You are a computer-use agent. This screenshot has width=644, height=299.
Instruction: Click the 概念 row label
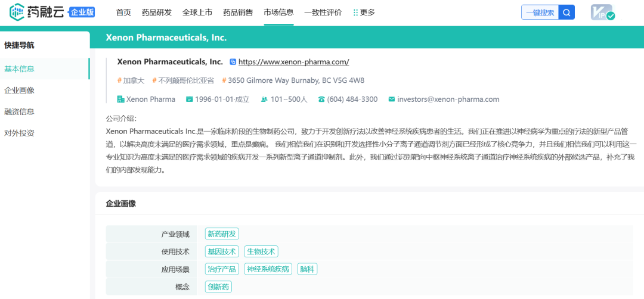[182, 287]
